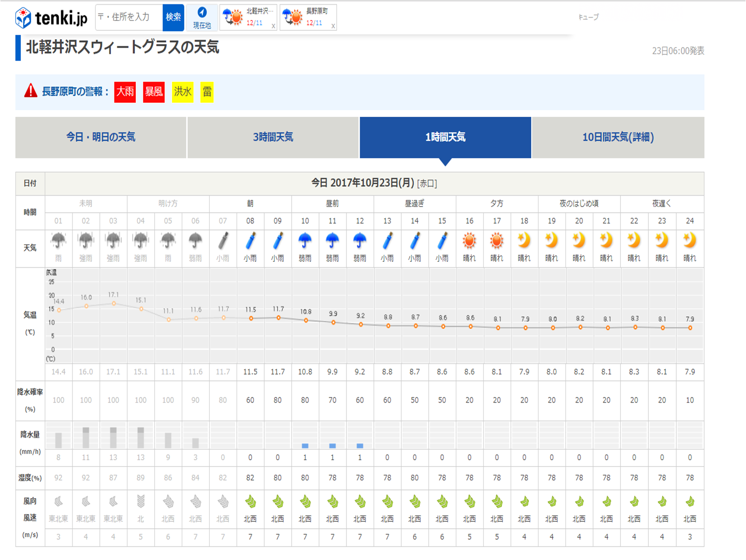Click the blue closed umbrella icon for hour 09
This screenshot has width=746, height=560.
(x=278, y=241)
